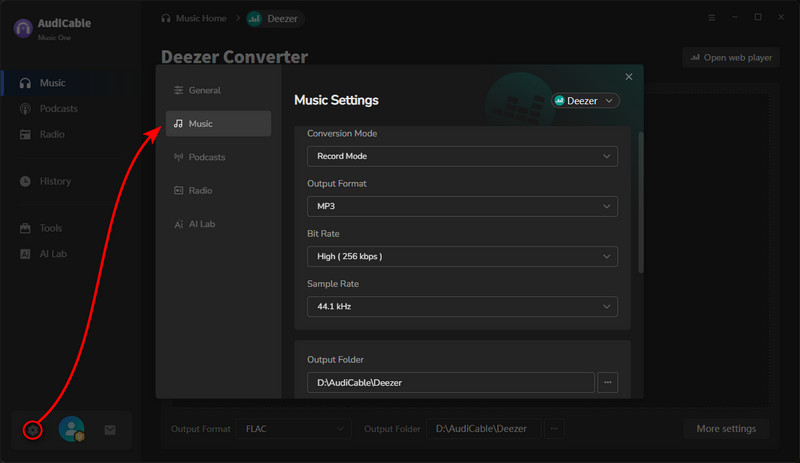Open Tools text in the left sidebar
Viewport: 800px width, 463px height.
51,228
